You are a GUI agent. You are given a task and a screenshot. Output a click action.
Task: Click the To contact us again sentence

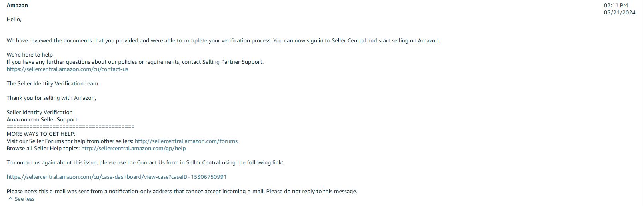(145, 162)
